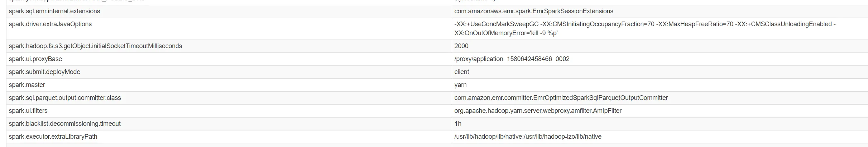868x147 pixels.
Task: Select the UseConcMarkSweepGC Java options value
Action: (x=644, y=28)
